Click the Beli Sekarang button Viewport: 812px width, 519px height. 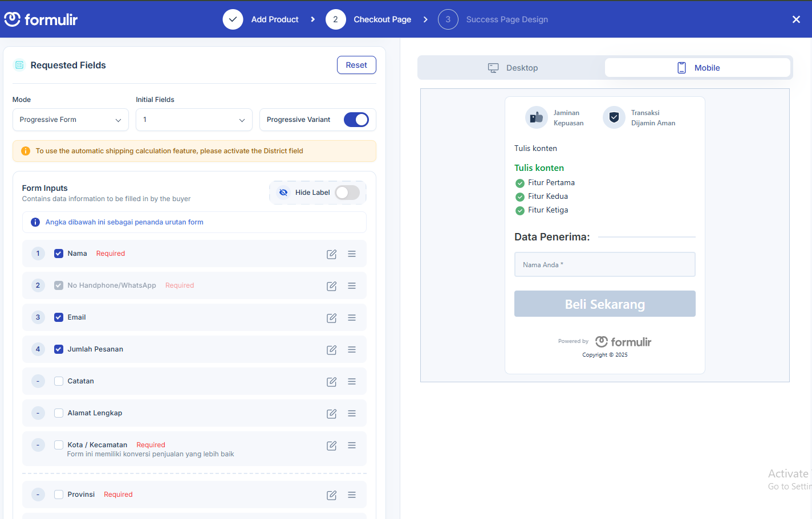pyautogui.click(x=605, y=304)
